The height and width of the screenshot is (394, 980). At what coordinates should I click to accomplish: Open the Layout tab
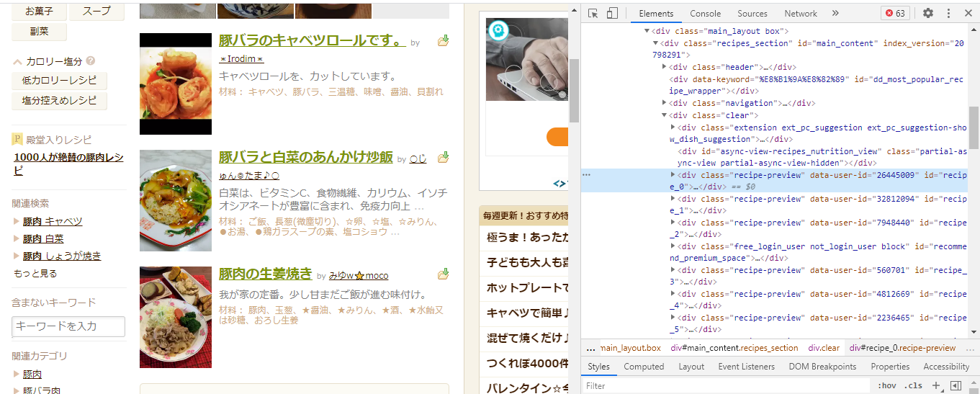691,367
